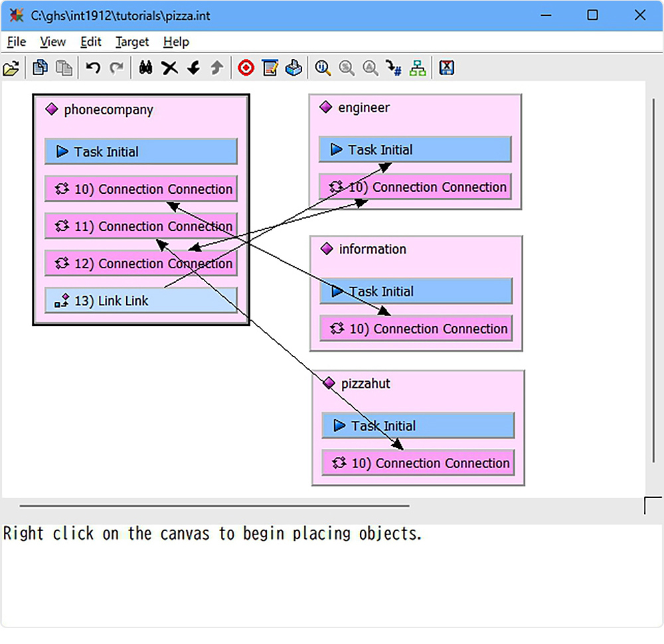The image size is (664, 644).
Task: Click the arrow with hash symbol icon
Action: pyautogui.click(x=393, y=68)
